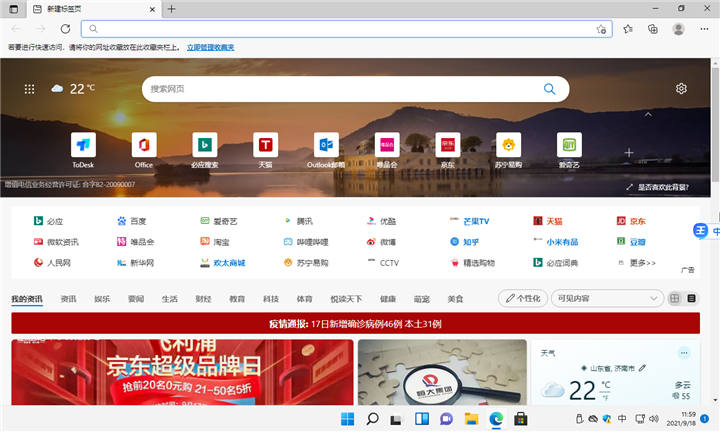Screen dimensions: 720x432
Task: Open File Explorer from the taskbar
Action: point(471,419)
